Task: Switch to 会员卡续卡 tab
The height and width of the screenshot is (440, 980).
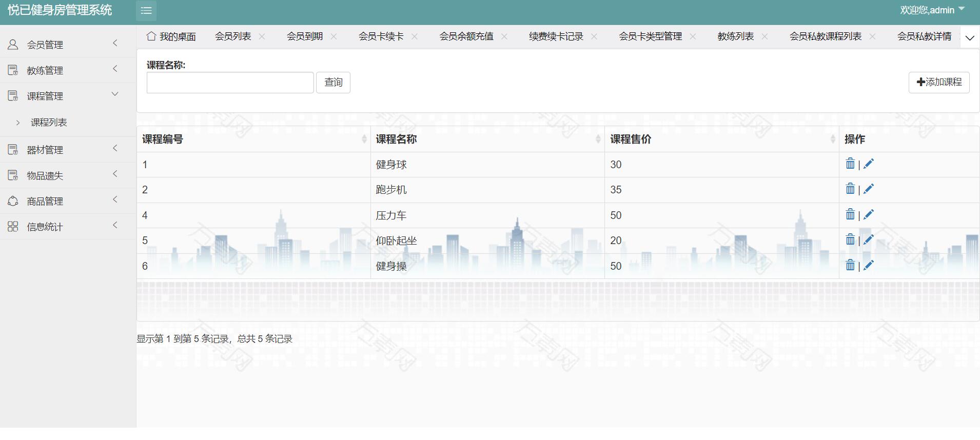Action: tap(381, 36)
